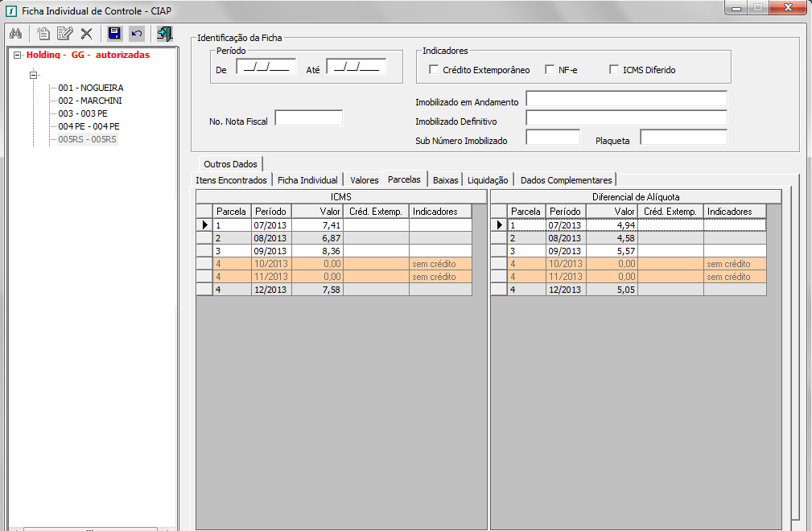This screenshot has width=812, height=531.
Task: Open the Dados Complementares tab
Action: pyautogui.click(x=567, y=180)
